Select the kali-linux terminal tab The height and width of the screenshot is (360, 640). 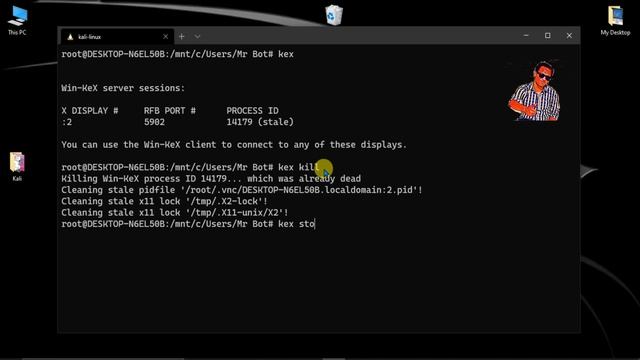tap(117, 37)
